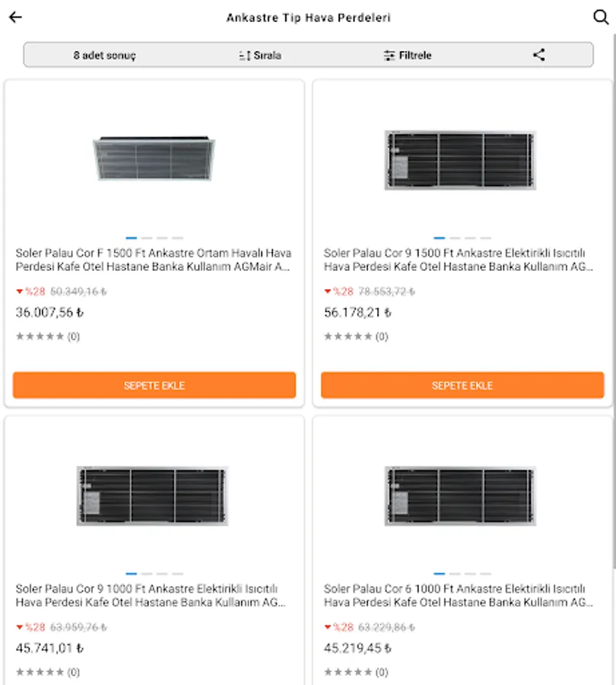616x685 pixels.
Task: Open Soler Palau Cor 9 1000 title
Action: pos(151,595)
